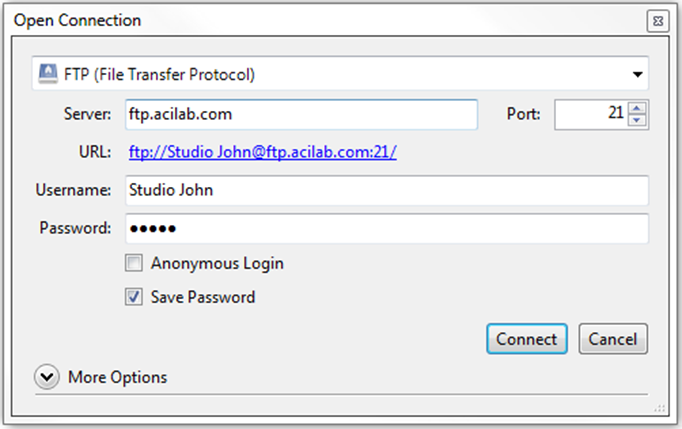Open the ftp://Studio John@ftp.acilab.com:21/ link
The image size is (682, 429).
(x=262, y=152)
